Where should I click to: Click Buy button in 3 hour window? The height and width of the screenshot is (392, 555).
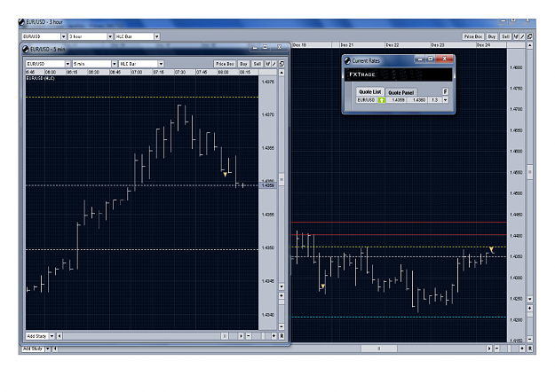pos(492,36)
